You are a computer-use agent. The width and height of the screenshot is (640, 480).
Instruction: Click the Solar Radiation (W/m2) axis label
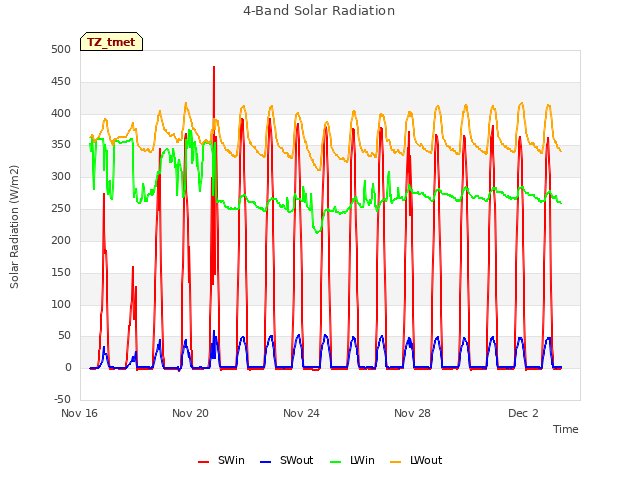coord(14,227)
